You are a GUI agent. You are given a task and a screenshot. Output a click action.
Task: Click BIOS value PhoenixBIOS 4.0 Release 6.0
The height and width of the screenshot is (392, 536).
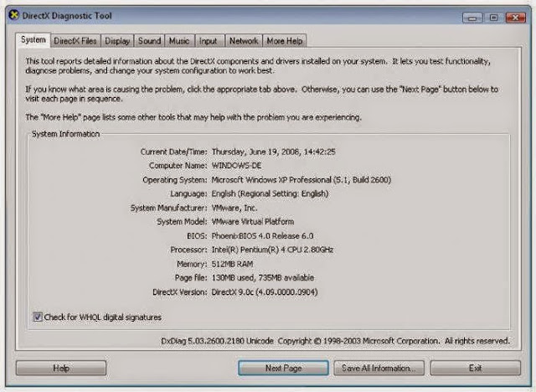262,236
